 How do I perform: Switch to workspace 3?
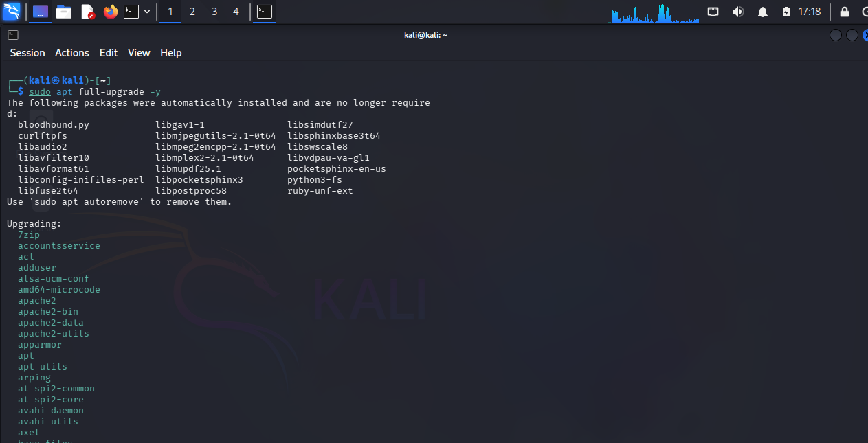click(x=214, y=12)
